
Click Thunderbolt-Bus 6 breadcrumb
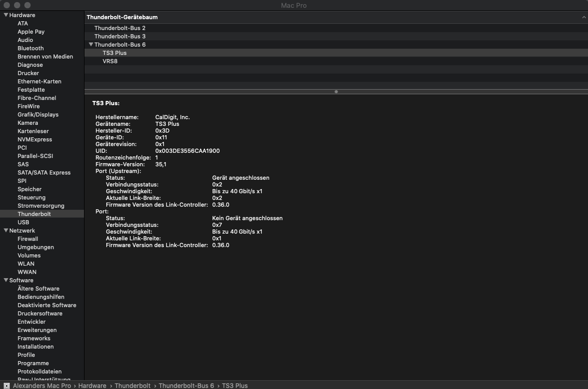pos(186,385)
